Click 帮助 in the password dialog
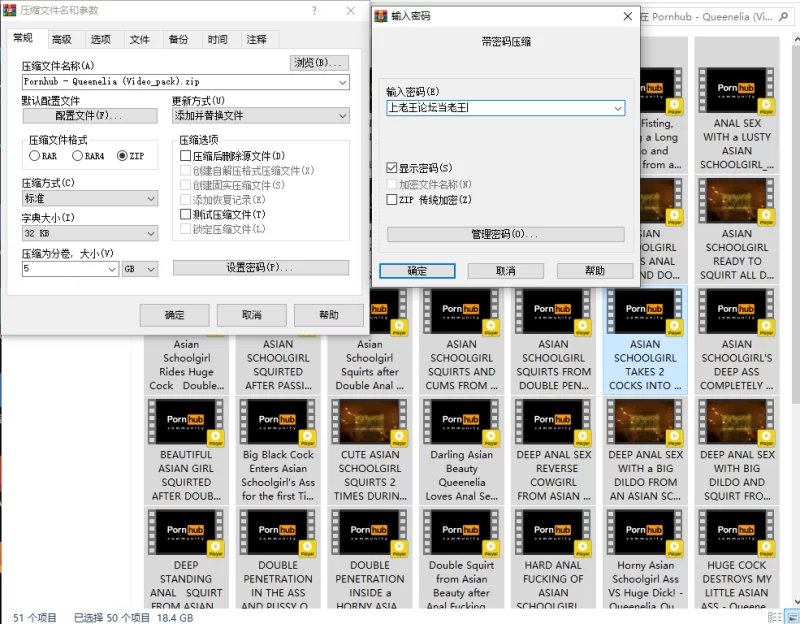The image size is (800, 624). click(595, 271)
